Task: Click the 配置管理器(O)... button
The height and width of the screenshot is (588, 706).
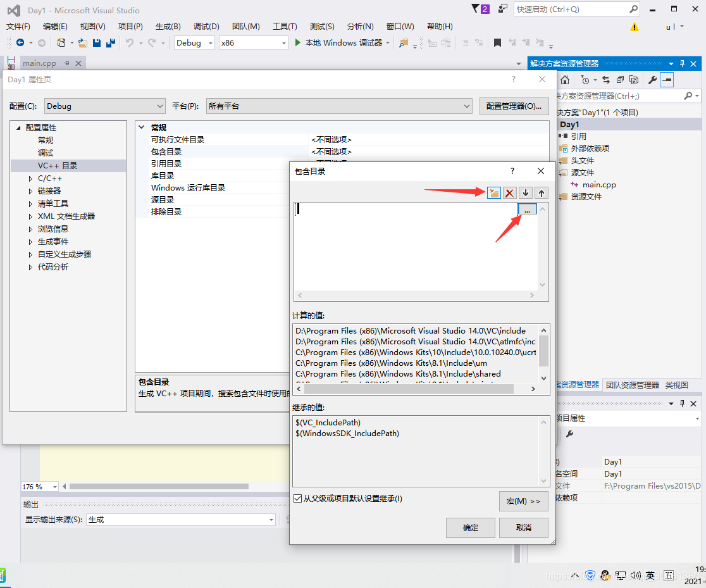Action: coord(514,106)
